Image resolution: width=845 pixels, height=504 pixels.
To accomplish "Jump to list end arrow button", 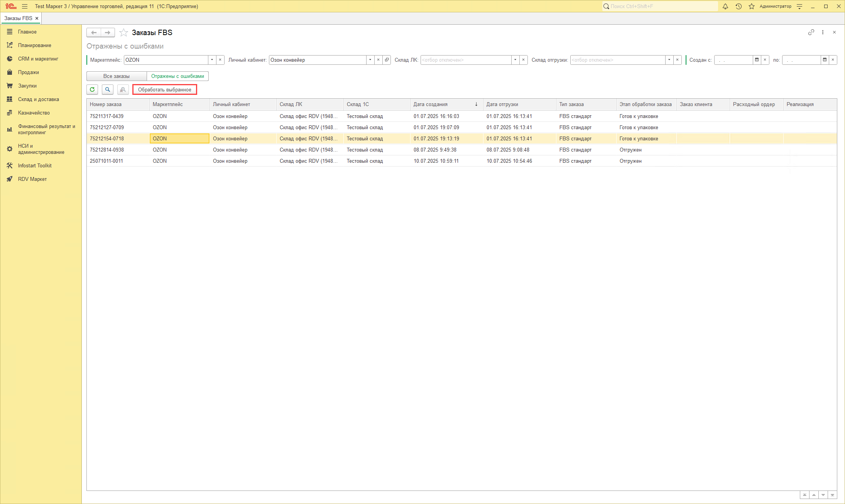I will point(832,495).
